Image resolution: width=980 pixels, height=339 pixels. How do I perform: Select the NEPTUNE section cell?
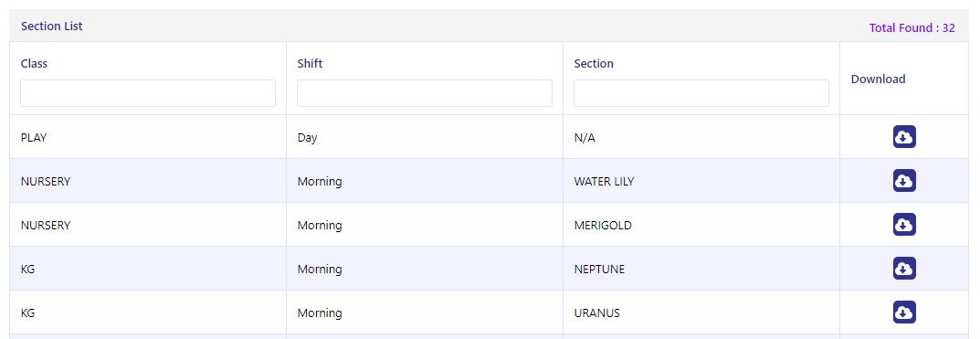[599, 269]
